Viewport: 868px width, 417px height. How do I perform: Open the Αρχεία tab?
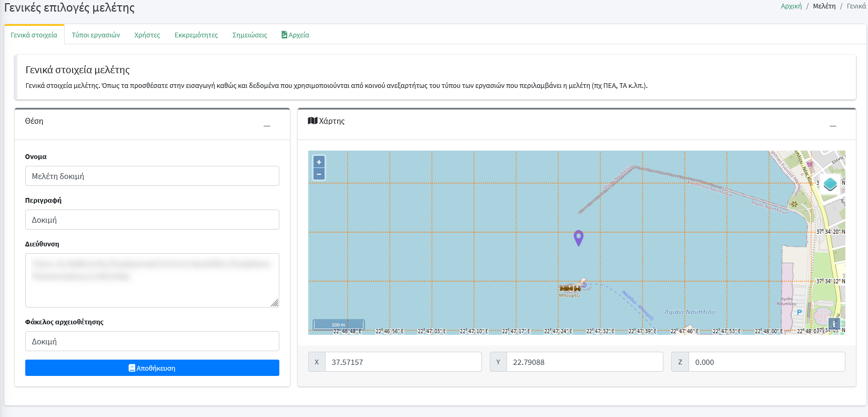coord(296,35)
